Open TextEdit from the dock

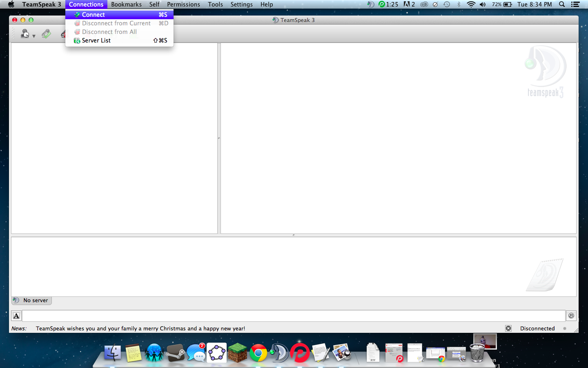click(x=321, y=353)
